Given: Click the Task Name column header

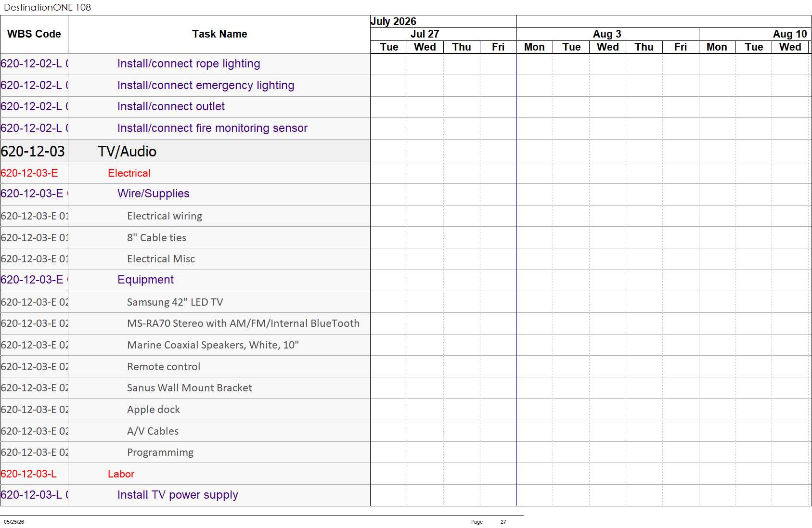Looking at the screenshot, I should tap(219, 34).
